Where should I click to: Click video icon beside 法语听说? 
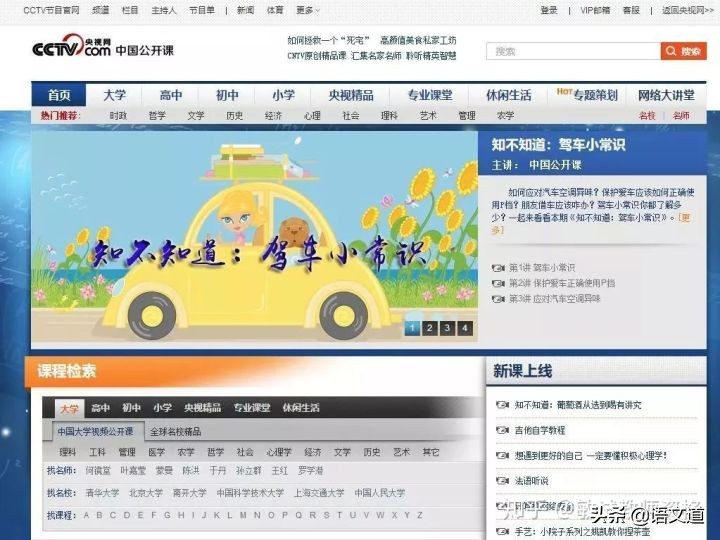coord(502,481)
